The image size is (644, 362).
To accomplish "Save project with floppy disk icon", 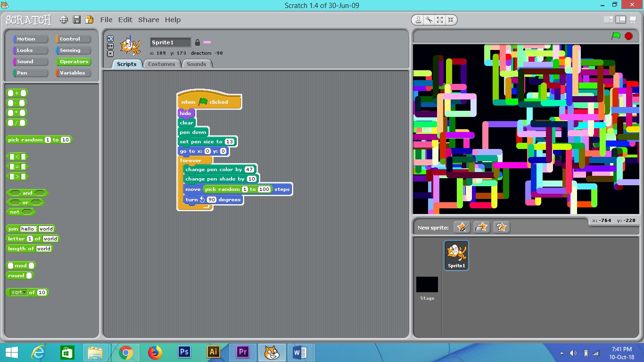I will 76,20.
